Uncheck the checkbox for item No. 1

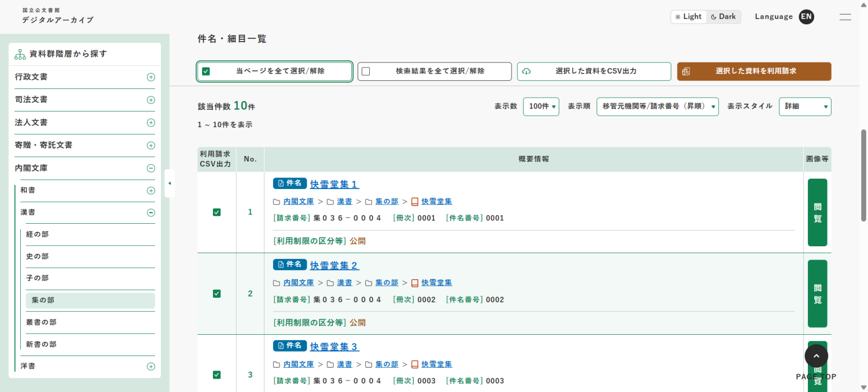pos(216,212)
